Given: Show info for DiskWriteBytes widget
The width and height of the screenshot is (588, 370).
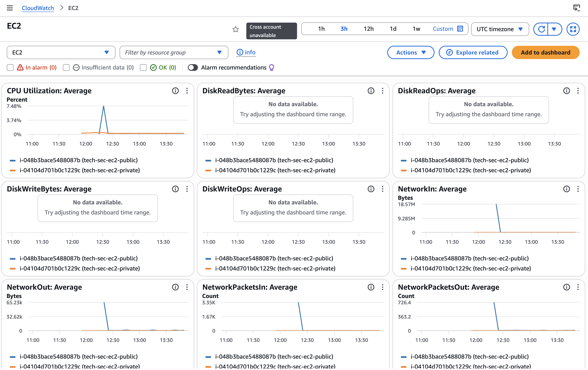Looking at the screenshot, I should tap(175, 189).
